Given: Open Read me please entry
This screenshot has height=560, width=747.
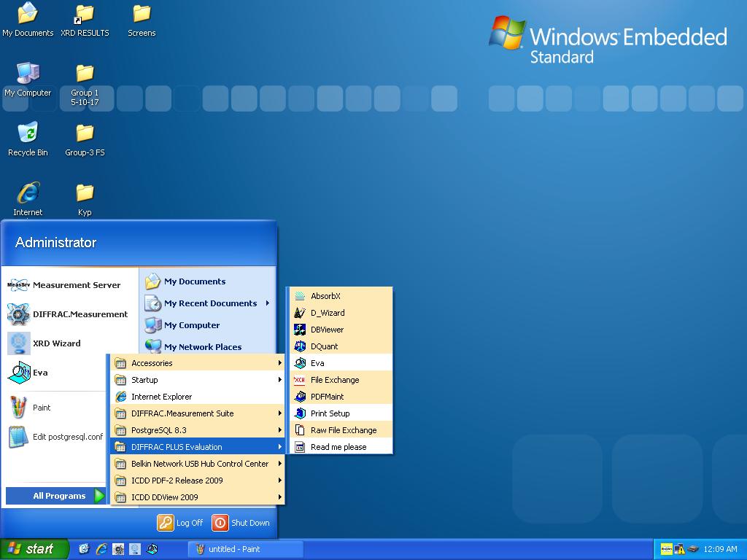Looking at the screenshot, I should 338,447.
